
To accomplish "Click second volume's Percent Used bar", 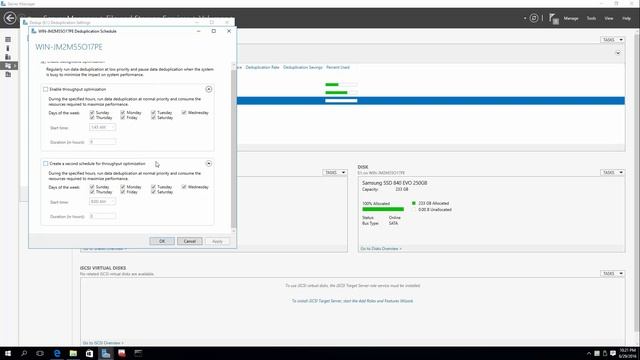I will point(341,93).
